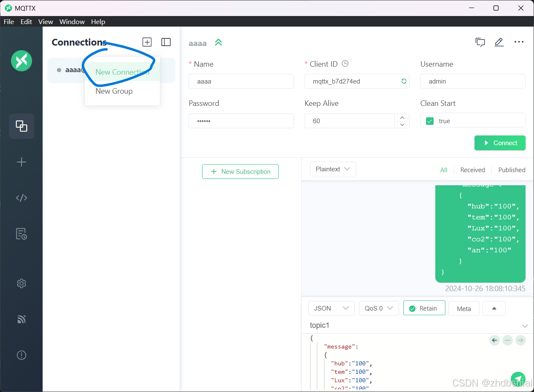Open the About info icon in sidebar
The width and height of the screenshot is (534, 392).
[x=22, y=355]
